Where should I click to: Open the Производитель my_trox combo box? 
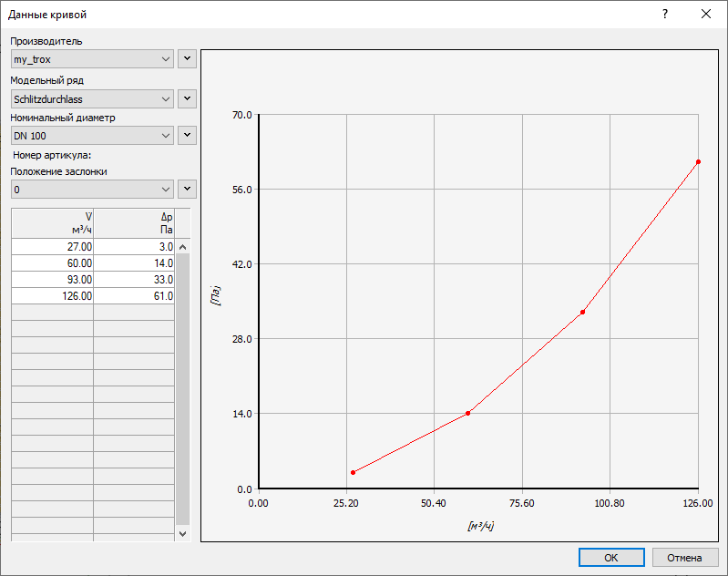pos(92,59)
